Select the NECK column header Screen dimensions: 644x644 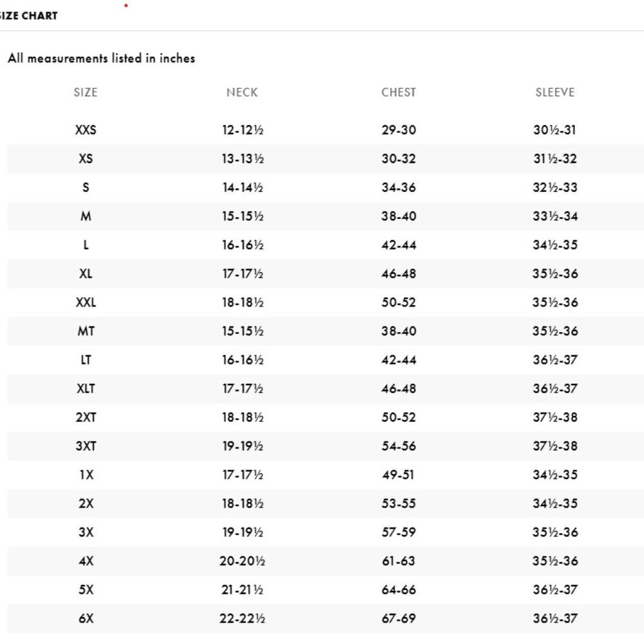(x=242, y=92)
